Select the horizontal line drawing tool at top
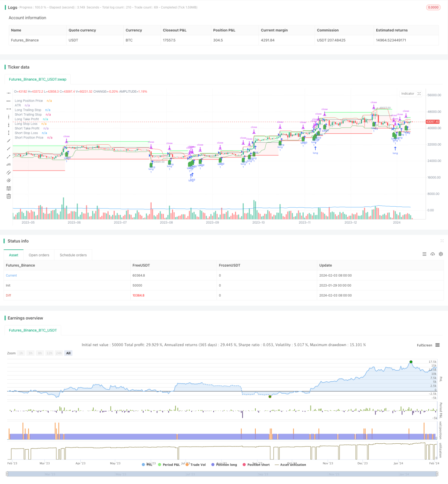This screenshot has height=484, width=448. pos(9,93)
